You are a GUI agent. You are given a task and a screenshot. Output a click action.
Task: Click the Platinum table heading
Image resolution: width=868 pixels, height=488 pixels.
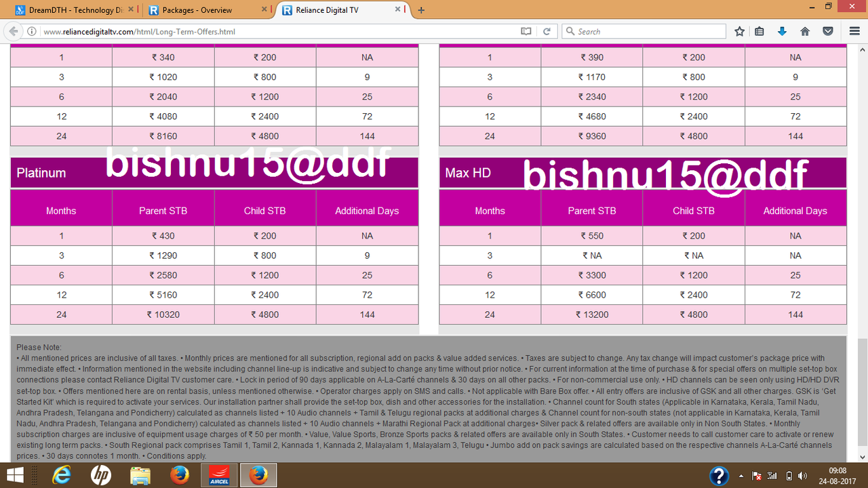41,173
